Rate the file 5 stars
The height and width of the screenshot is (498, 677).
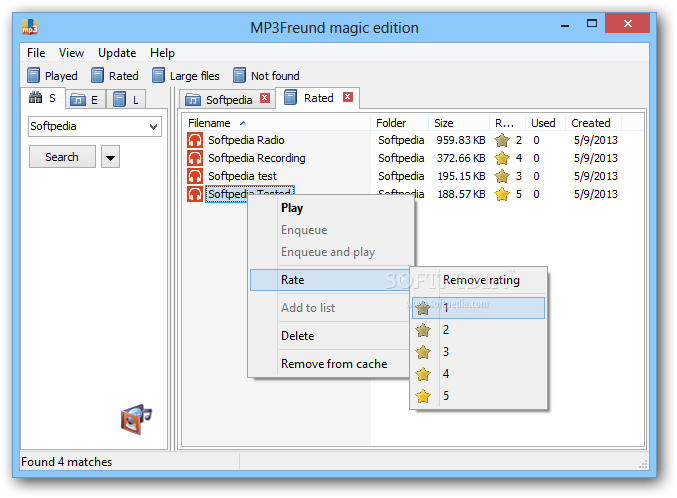[478, 396]
